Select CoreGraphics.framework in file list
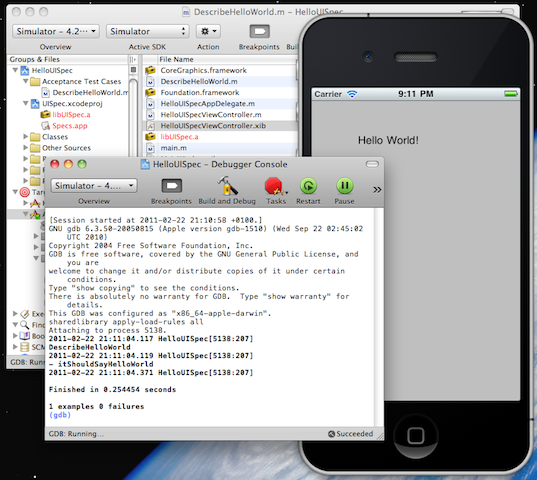 [203, 70]
